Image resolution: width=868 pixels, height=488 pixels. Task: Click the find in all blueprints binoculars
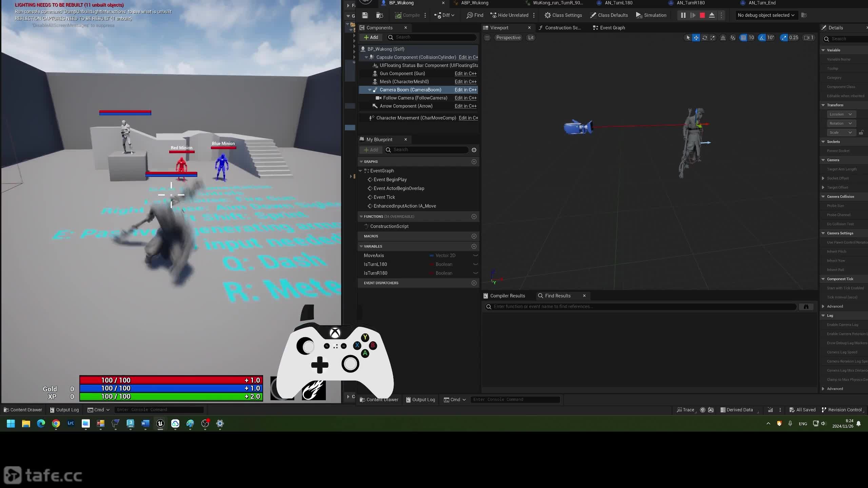coord(806,307)
